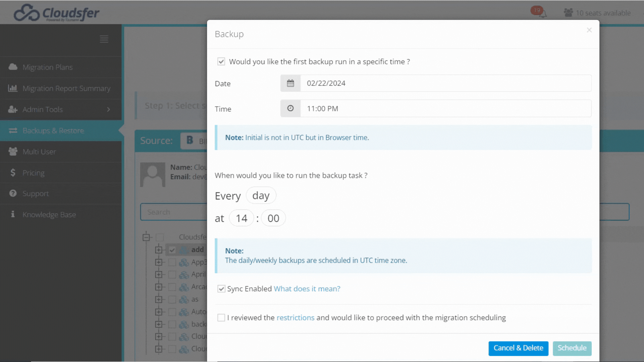Click the Time input field showing 11:00 PM
644x362 pixels.
pos(445,108)
